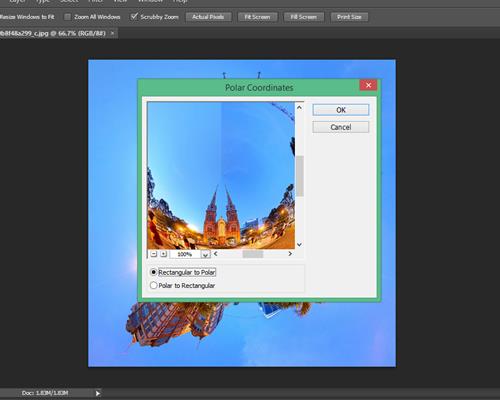500x400 pixels.
Task: Click the preview's scroll down arrow
Action: point(299,245)
